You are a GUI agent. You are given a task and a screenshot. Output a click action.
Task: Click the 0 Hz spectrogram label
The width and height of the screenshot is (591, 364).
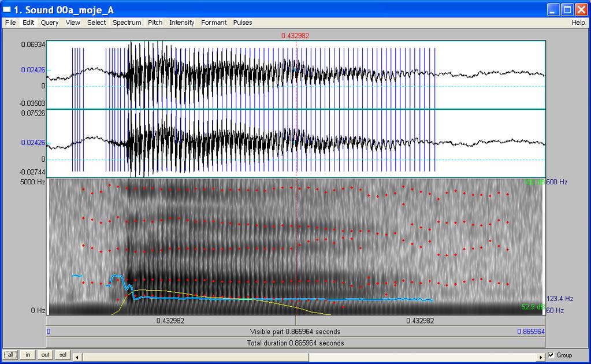tap(38, 310)
